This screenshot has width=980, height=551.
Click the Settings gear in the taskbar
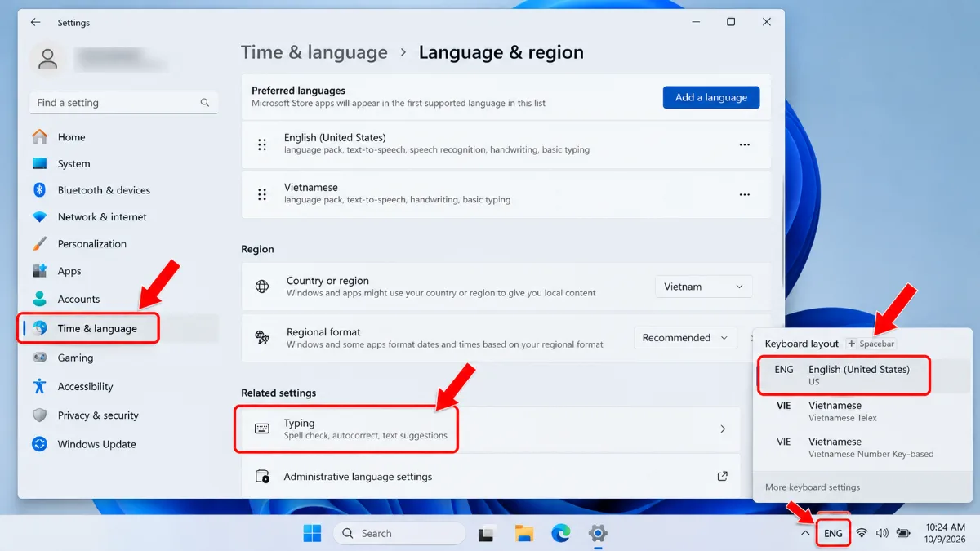tap(598, 534)
